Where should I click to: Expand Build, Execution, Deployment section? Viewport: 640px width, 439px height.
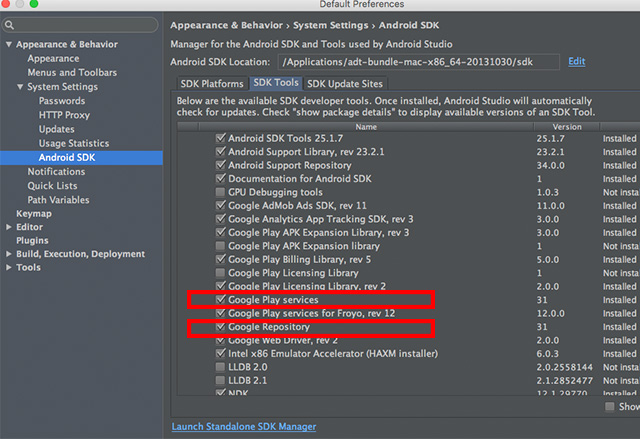(x=9, y=254)
